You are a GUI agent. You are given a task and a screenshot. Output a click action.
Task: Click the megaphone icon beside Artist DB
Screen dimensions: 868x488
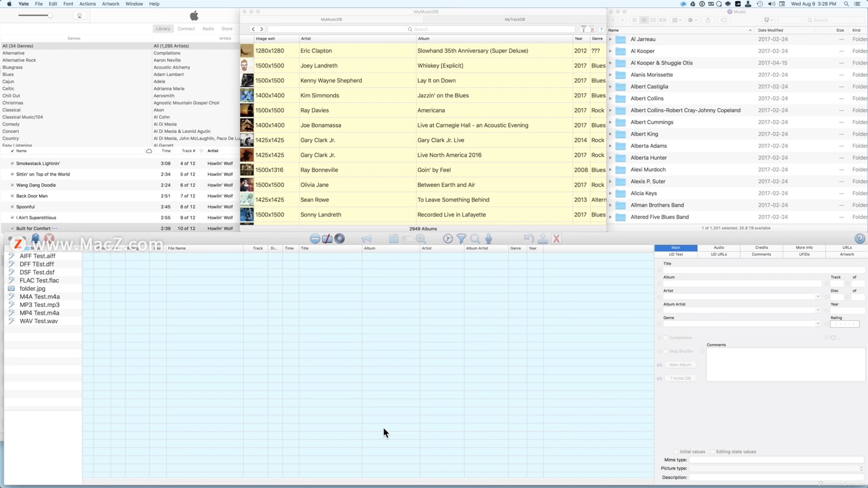[660, 379]
